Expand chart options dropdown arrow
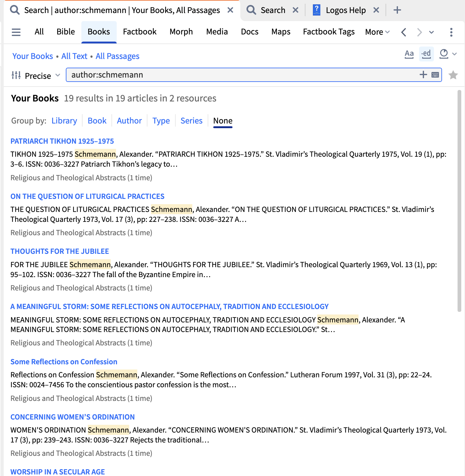The image size is (465, 476). pyautogui.click(x=454, y=54)
